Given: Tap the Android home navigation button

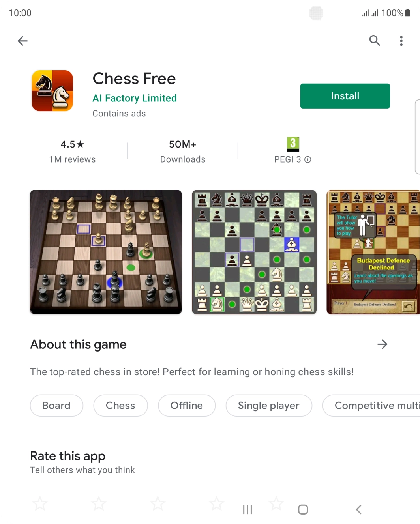Looking at the screenshot, I should point(303,509).
